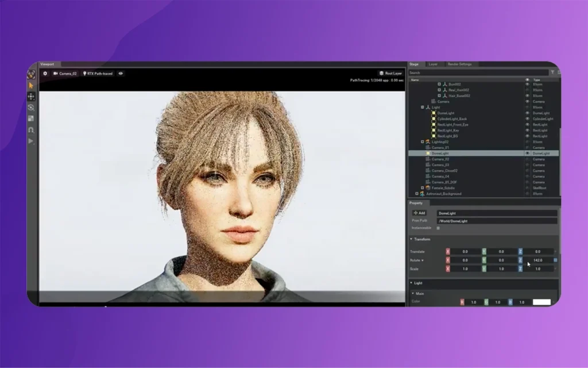Click the Camera_01 camera icon
Viewport: 588px width, 368px height.
428,148
